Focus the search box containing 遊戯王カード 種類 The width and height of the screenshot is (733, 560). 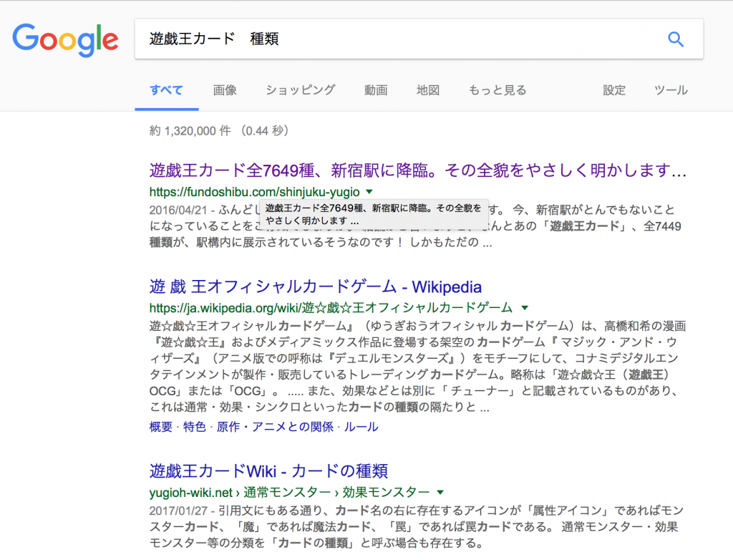pos(419,39)
